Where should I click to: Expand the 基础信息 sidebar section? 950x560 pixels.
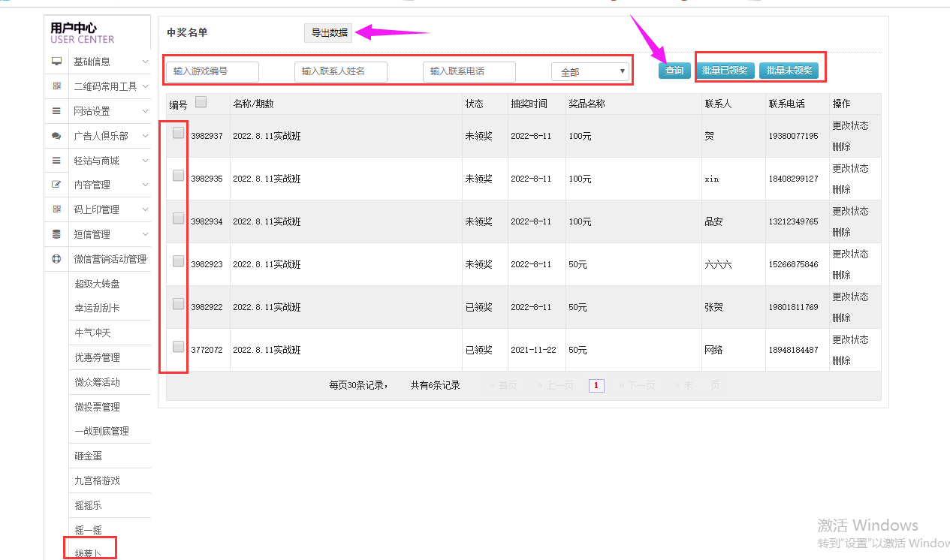[110, 62]
